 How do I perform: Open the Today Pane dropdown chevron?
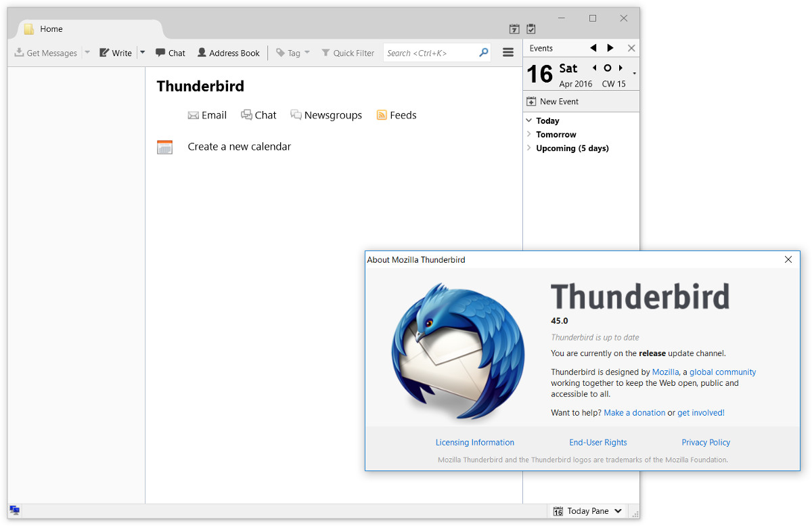click(618, 511)
